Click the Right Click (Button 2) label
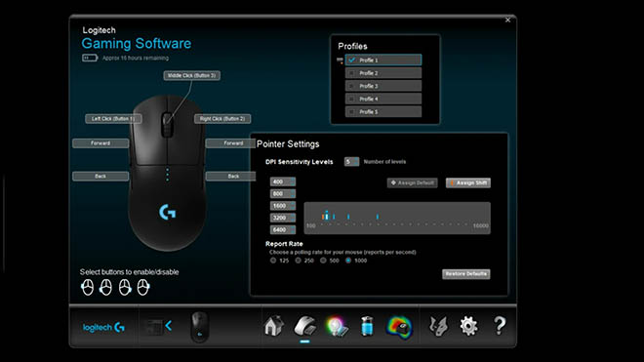 222,119
